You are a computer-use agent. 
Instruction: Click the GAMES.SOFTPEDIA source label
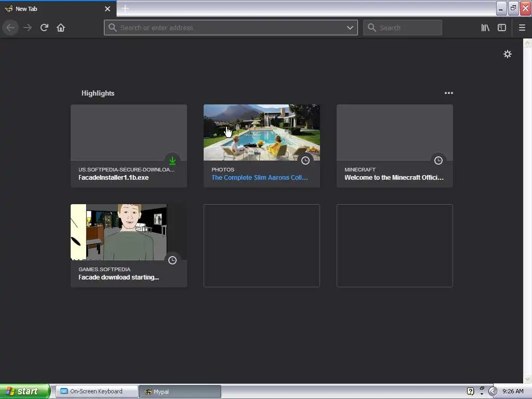click(x=104, y=269)
